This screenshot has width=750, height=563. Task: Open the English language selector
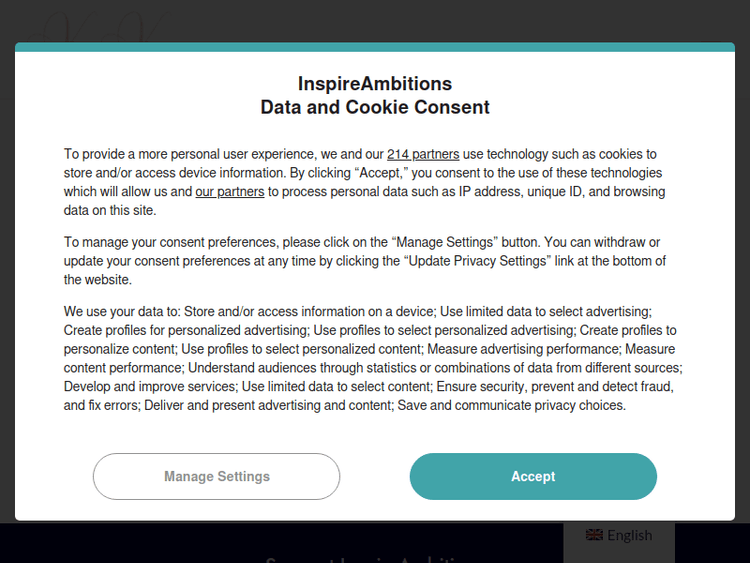619,536
